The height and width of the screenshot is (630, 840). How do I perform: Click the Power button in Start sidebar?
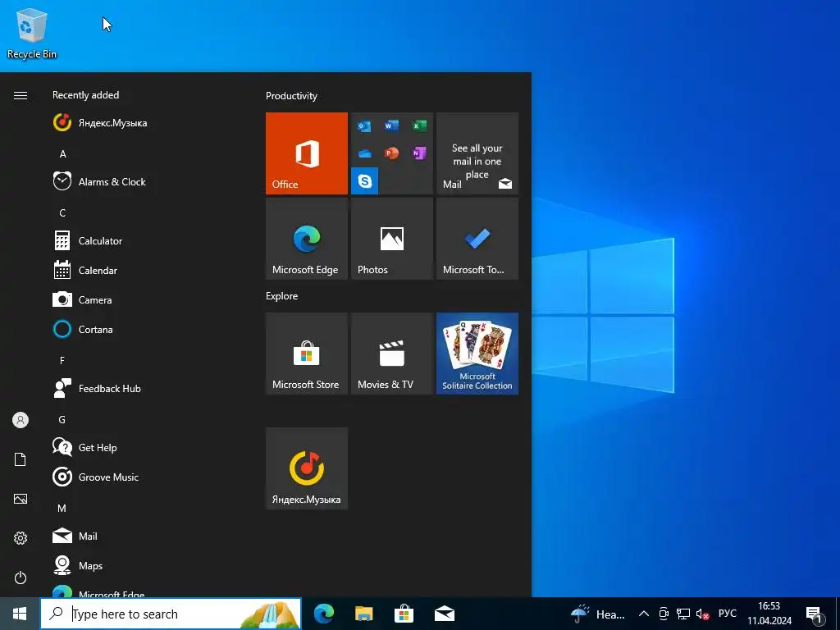point(21,577)
